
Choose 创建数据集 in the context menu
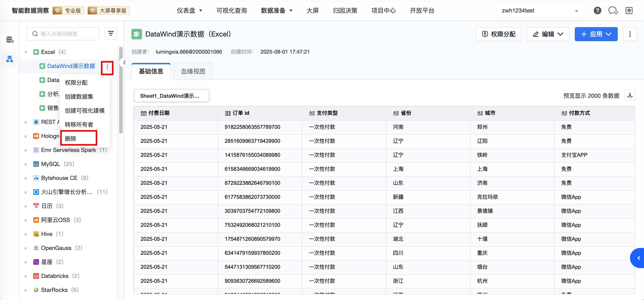(79, 97)
